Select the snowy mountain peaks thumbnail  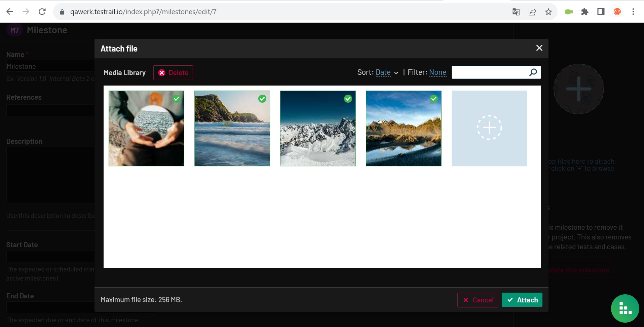318,128
